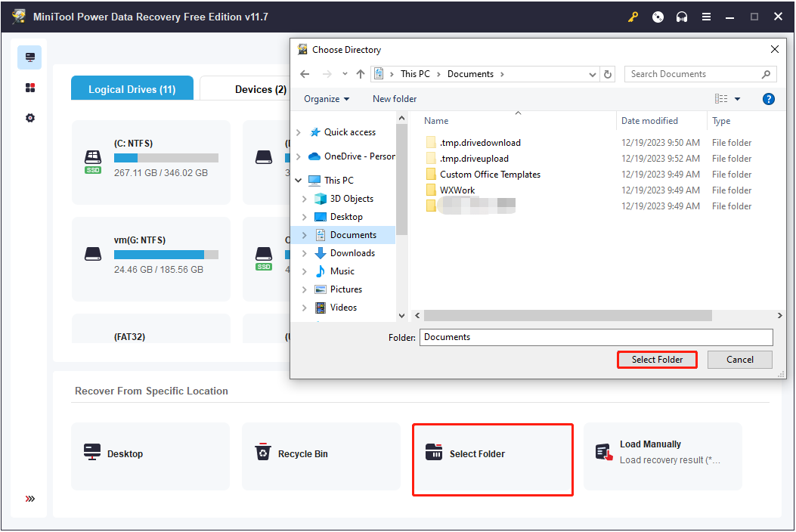Select the C: NTFS drive card
The height and width of the screenshot is (532, 796).
pos(150,162)
